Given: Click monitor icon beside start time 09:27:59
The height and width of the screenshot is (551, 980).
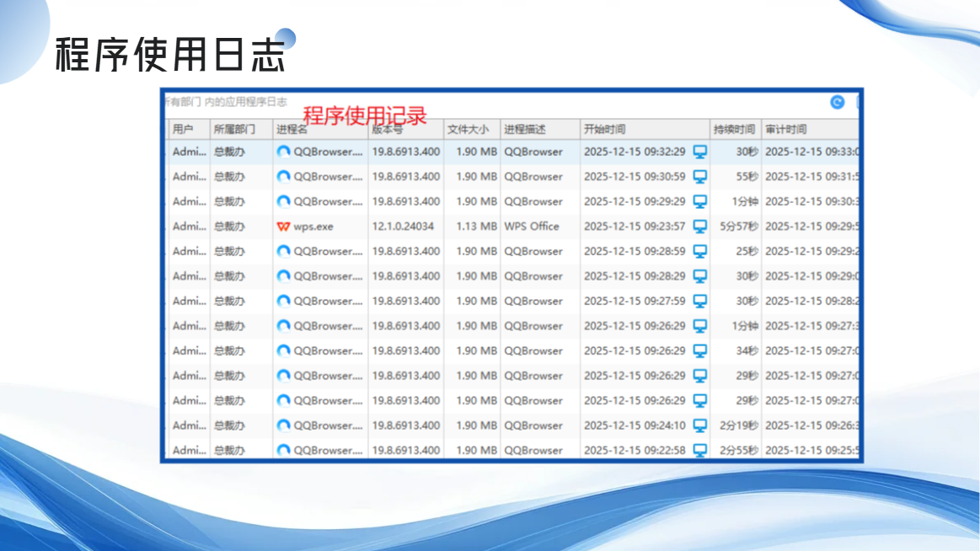Looking at the screenshot, I should coord(700,301).
